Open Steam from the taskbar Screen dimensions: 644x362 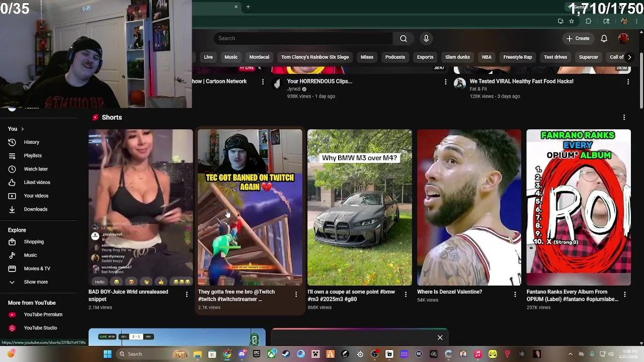(286, 354)
